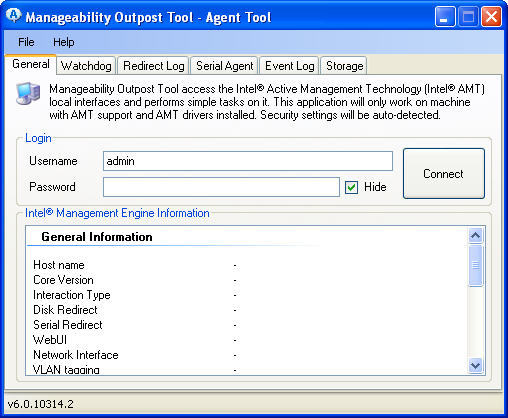
Task: Click the Login group label
Action: tap(38, 138)
